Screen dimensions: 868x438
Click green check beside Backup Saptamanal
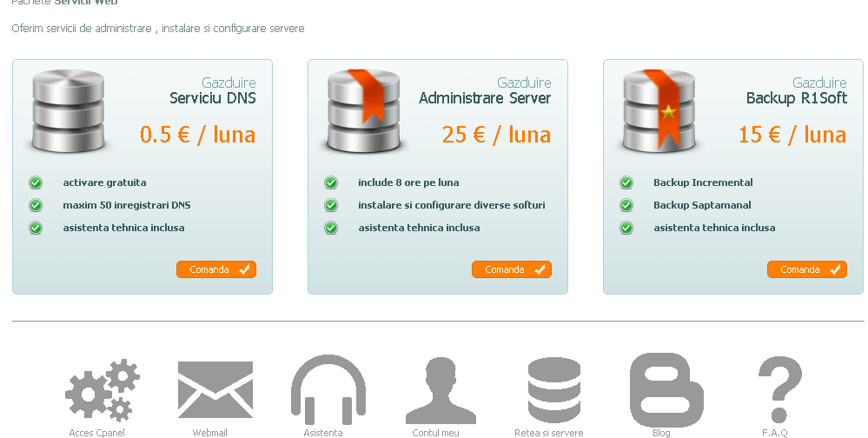pyautogui.click(x=626, y=205)
